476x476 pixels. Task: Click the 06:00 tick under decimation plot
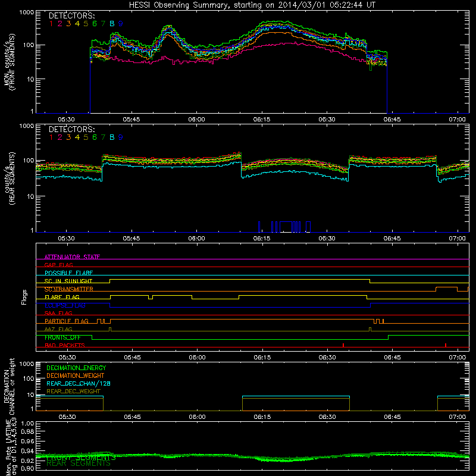[x=198, y=417]
